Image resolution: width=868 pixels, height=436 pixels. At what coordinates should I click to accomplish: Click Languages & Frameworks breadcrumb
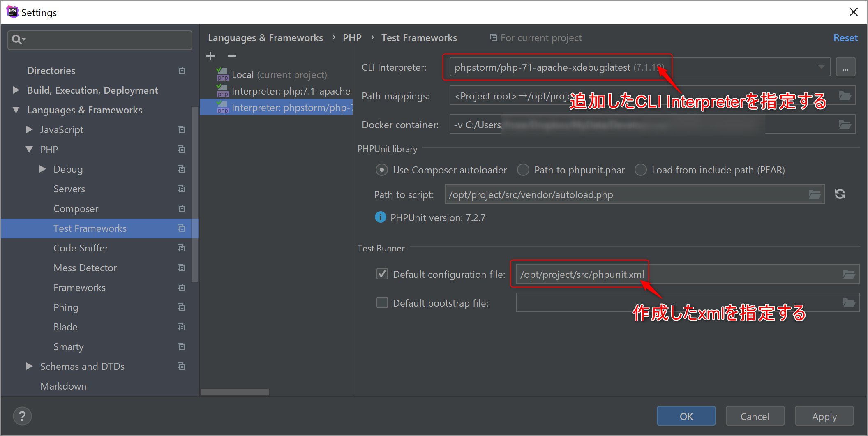pyautogui.click(x=265, y=38)
